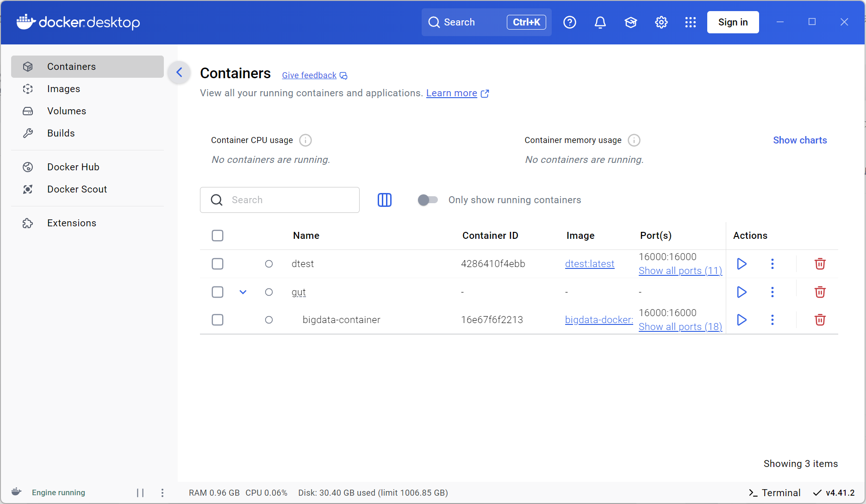Collapse the gut group chevron
The width and height of the screenshot is (866, 504).
tap(243, 292)
